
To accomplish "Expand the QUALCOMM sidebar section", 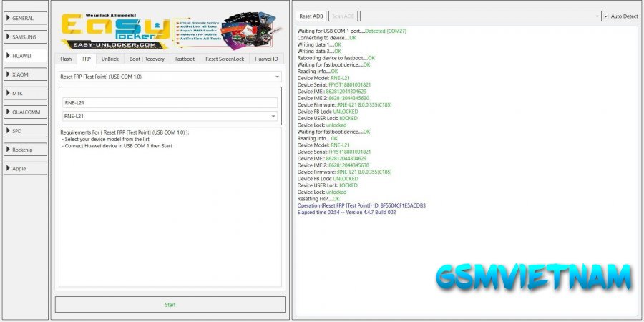I will point(26,112).
